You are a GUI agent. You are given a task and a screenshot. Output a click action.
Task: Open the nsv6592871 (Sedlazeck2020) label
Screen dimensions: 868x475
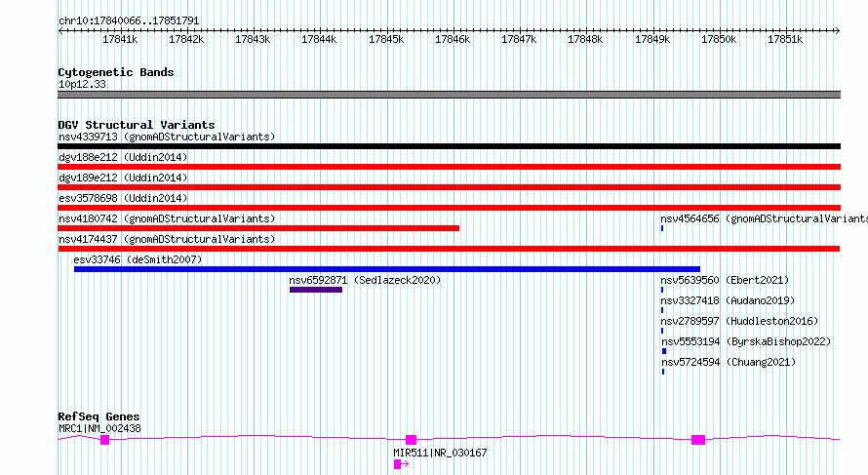365,280
